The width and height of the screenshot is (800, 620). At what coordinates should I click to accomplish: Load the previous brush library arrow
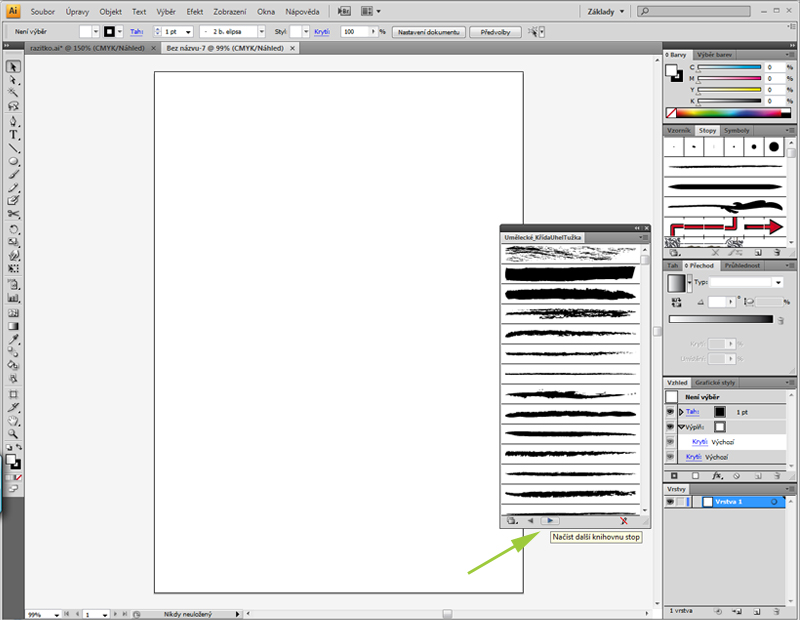530,521
